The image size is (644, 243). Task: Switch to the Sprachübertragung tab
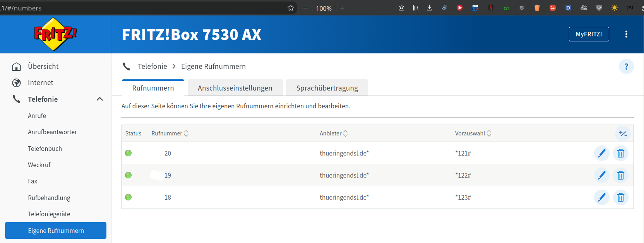(327, 88)
